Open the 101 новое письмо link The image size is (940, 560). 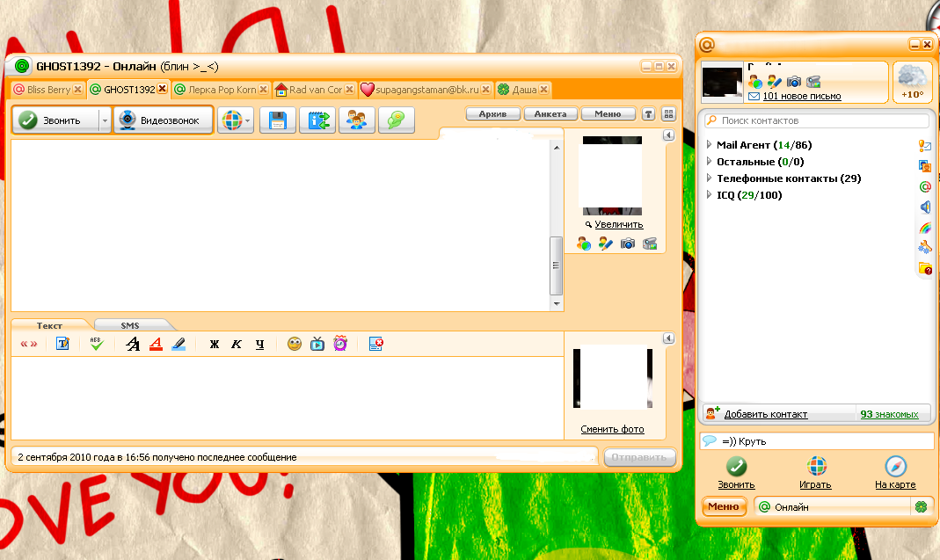(x=802, y=96)
